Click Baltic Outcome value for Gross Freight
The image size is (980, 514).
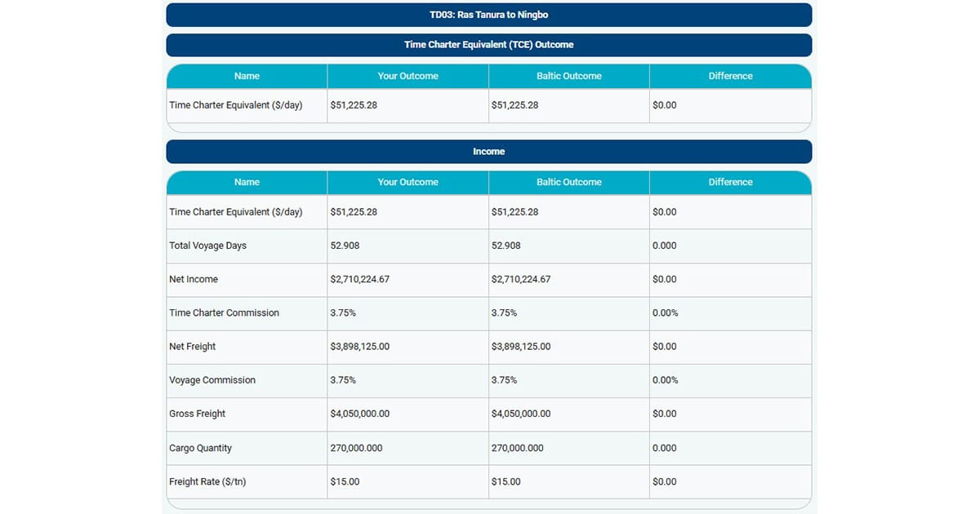(x=521, y=414)
